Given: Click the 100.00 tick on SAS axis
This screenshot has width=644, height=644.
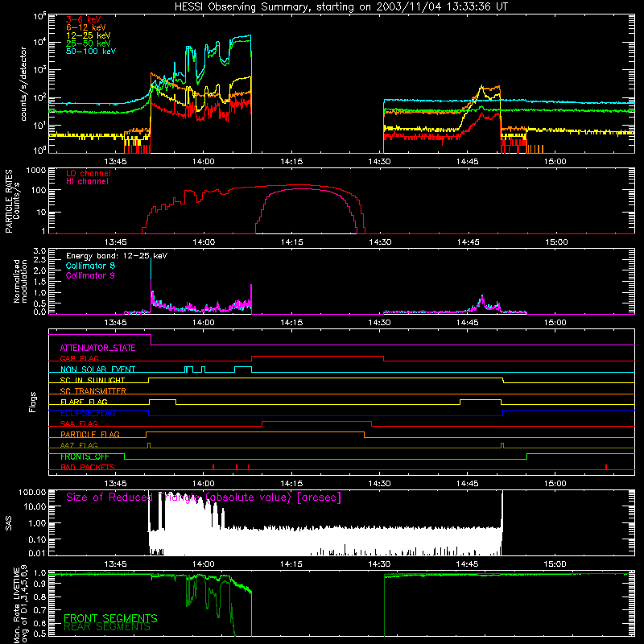Looking at the screenshot, I should [x=32, y=492].
